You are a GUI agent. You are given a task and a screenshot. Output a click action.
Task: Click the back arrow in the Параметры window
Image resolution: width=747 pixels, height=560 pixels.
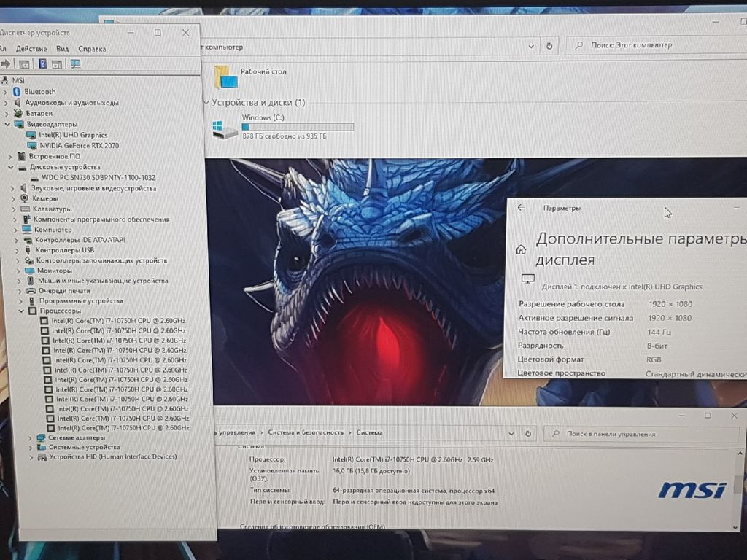tap(521, 208)
